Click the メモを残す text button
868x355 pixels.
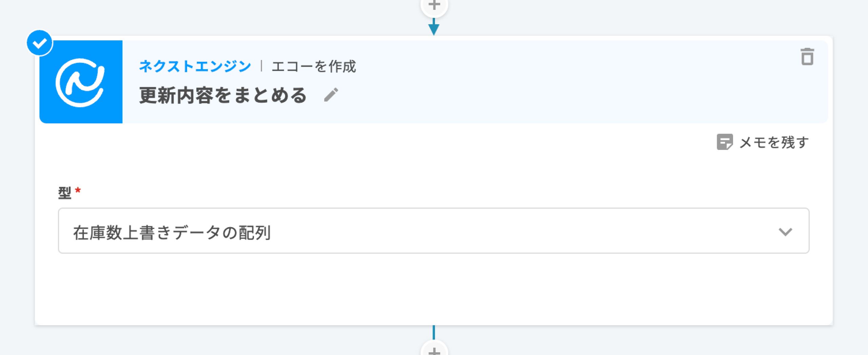click(774, 142)
